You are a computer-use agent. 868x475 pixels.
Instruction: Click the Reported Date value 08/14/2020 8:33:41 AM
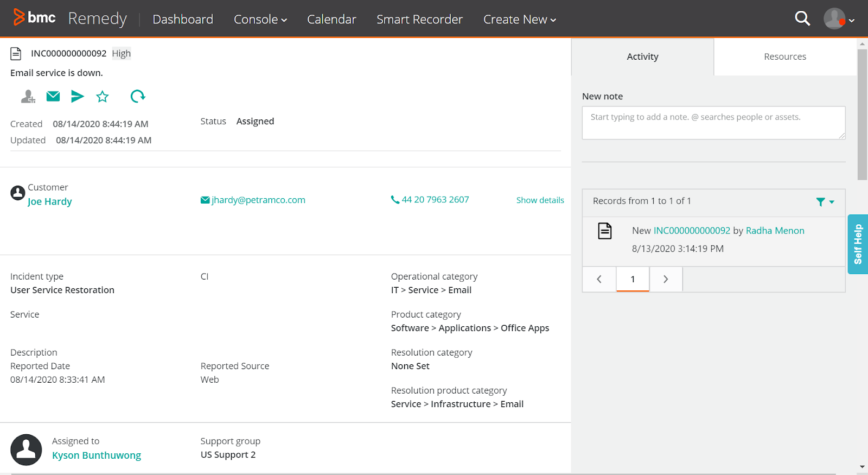pyautogui.click(x=58, y=379)
